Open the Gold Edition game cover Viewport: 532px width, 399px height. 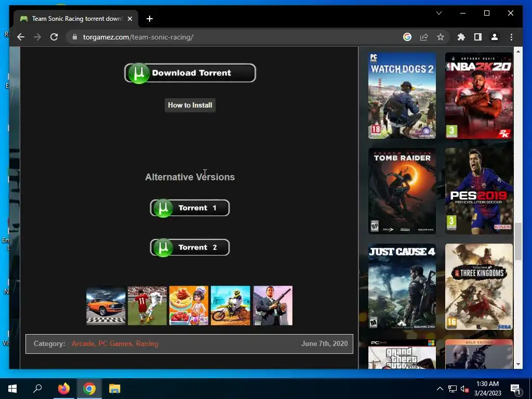click(478, 354)
